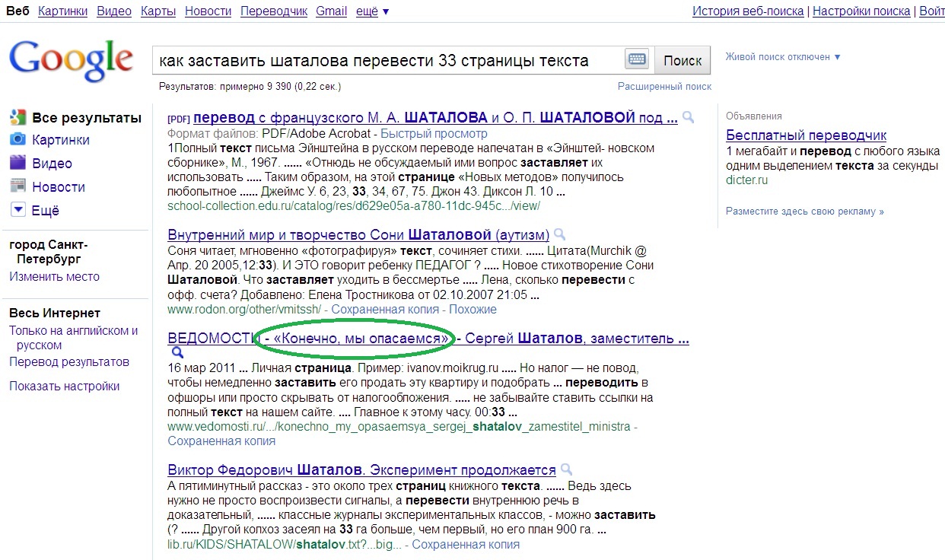945x560 pixels.
Task: Open Gmail in top navigation bar
Action: click(x=332, y=11)
